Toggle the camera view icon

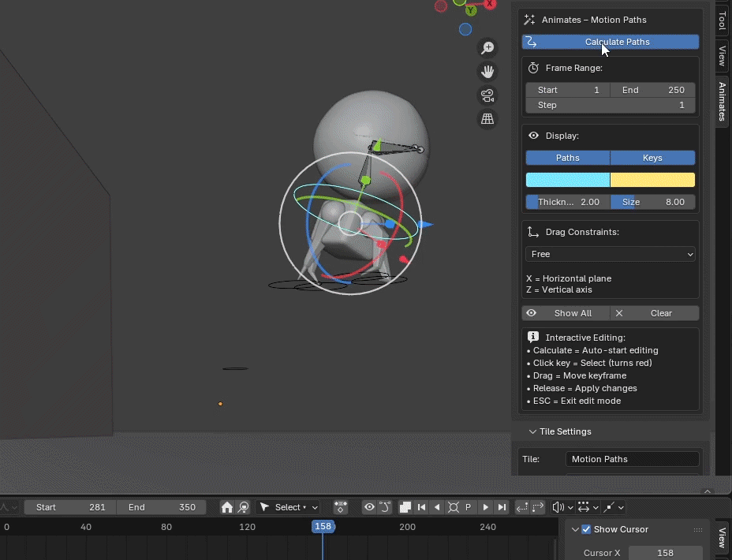(x=487, y=95)
